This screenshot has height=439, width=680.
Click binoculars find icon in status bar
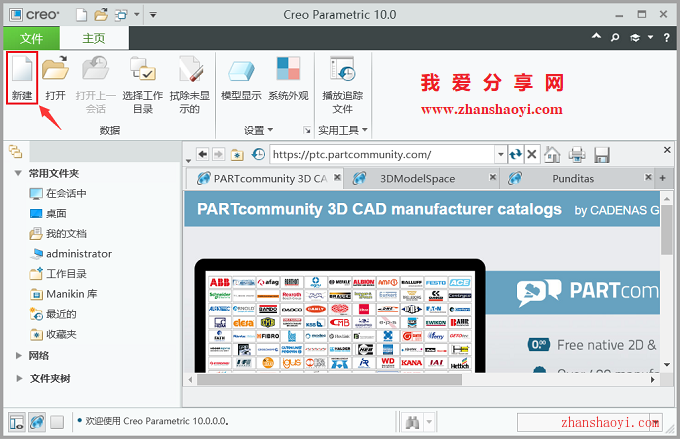coord(412,422)
